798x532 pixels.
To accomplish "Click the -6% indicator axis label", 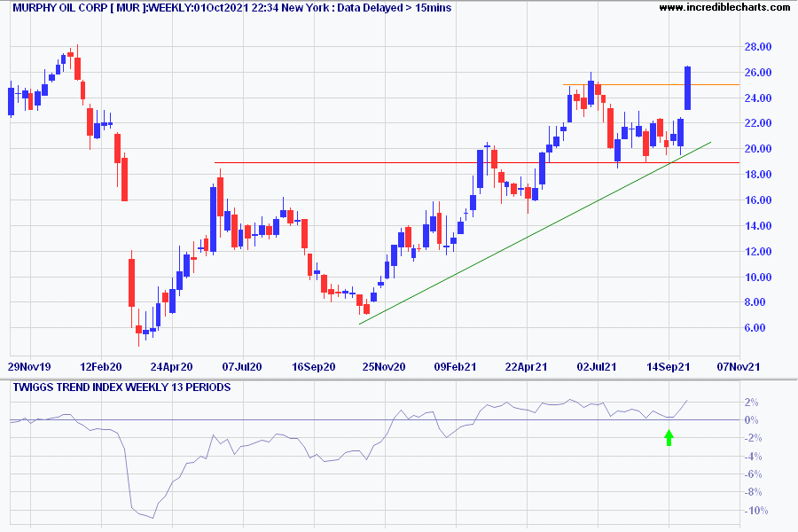I will pyautogui.click(x=753, y=474).
